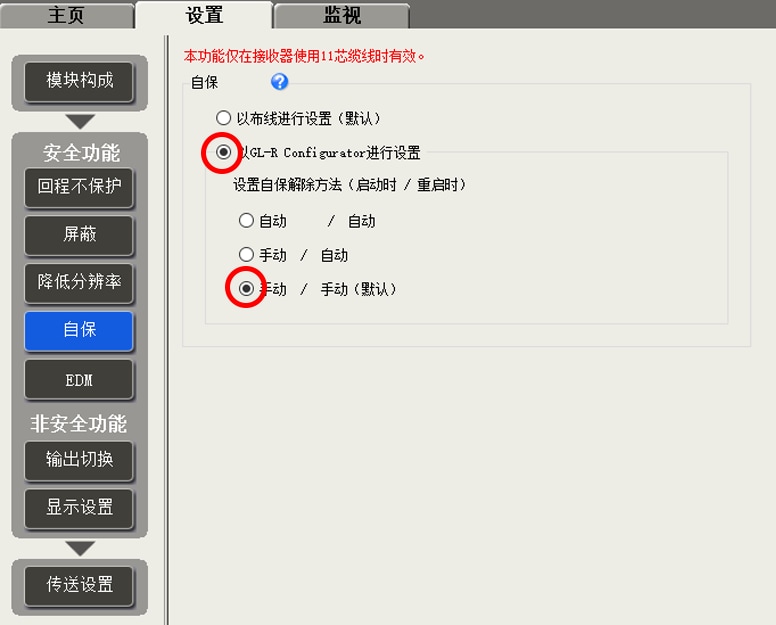The image size is (776, 625).
Task: Choose 以GL-R Configurator进行设置 radio option
Action: (x=224, y=153)
